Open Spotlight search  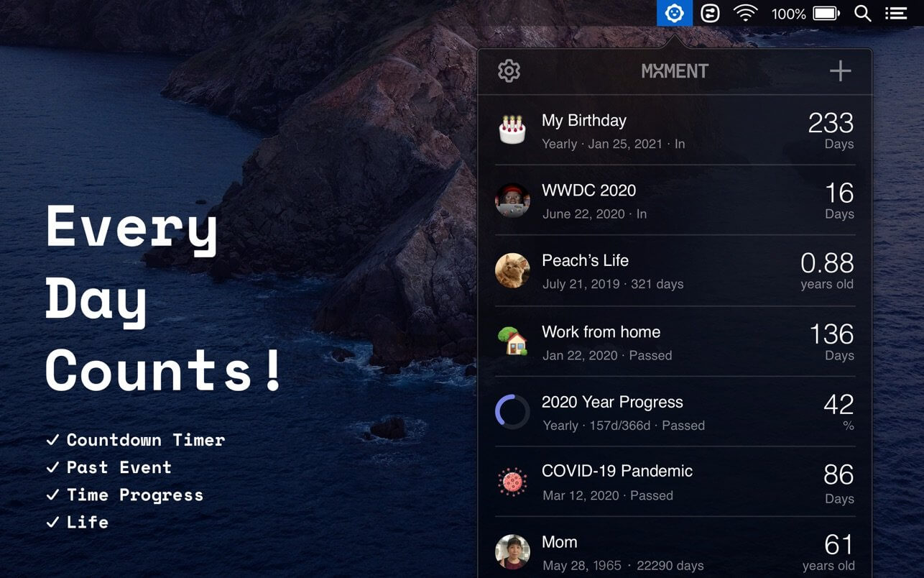click(862, 13)
